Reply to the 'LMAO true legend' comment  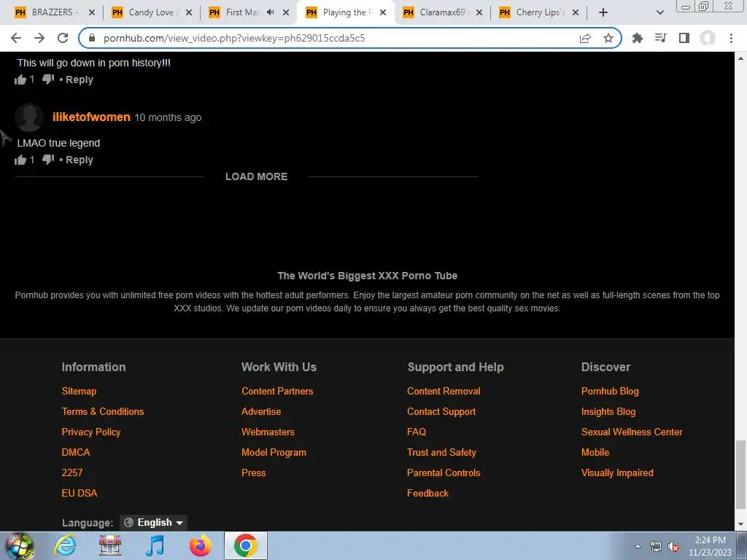click(79, 160)
